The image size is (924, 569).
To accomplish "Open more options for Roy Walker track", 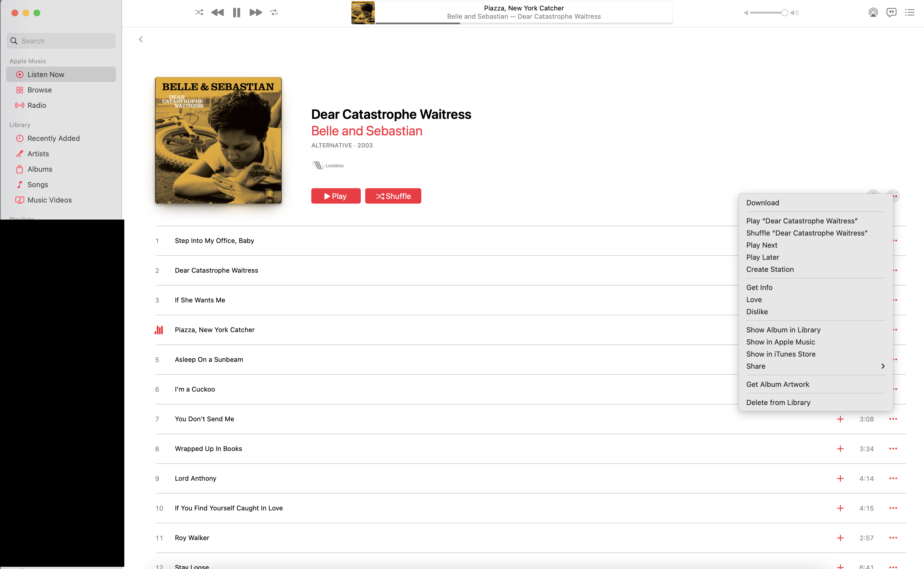I will tap(893, 538).
